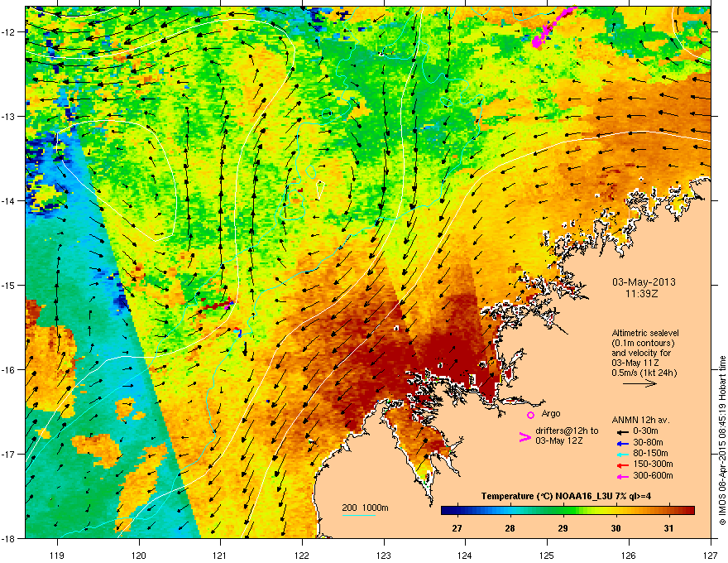Image resolution: width=728 pixels, height=563 pixels.
Task: Click the '0-30m' depth label
Action: [x=645, y=431]
